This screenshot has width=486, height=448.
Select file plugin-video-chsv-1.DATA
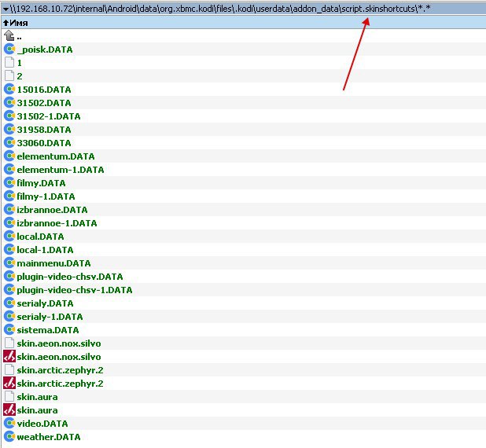pos(75,290)
